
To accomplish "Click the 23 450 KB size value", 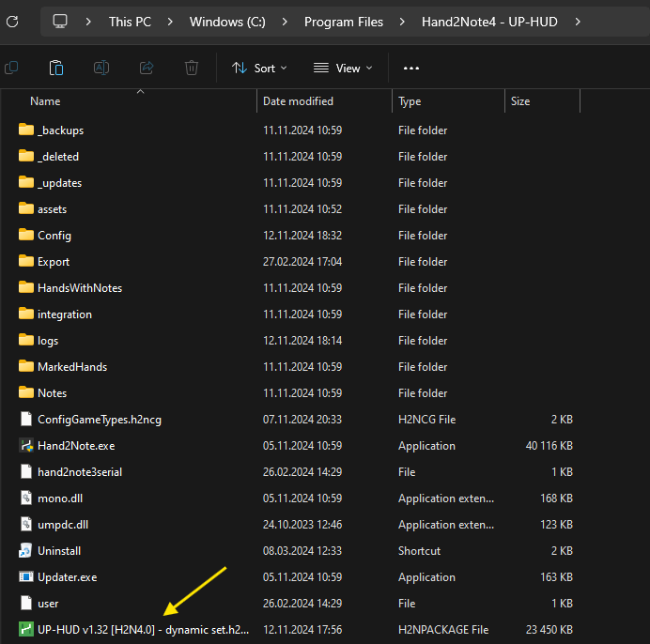I will pos(549,630).
